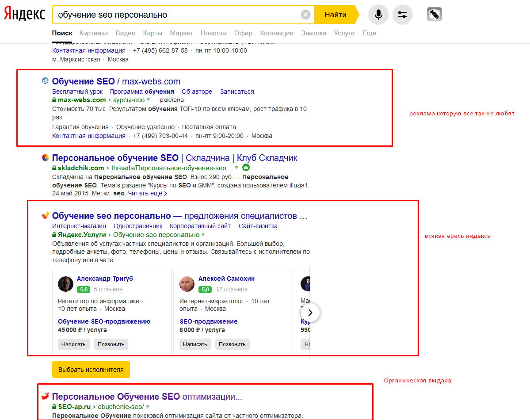This screenshot has width=530, height=420.
Task: Open Корпоративный сайт sitelink
Action: [x=200, y=226]
